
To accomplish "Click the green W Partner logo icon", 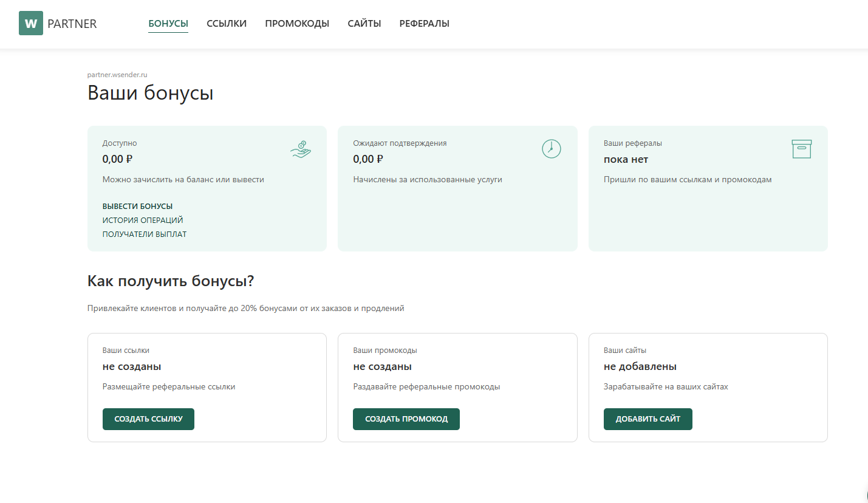I will tap(31, 23).
